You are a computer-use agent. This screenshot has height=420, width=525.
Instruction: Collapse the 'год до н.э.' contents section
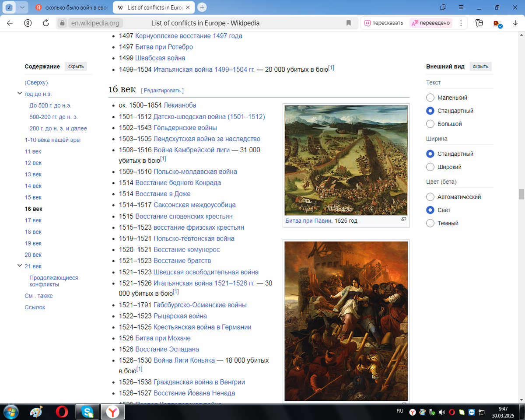pos(19,93)
